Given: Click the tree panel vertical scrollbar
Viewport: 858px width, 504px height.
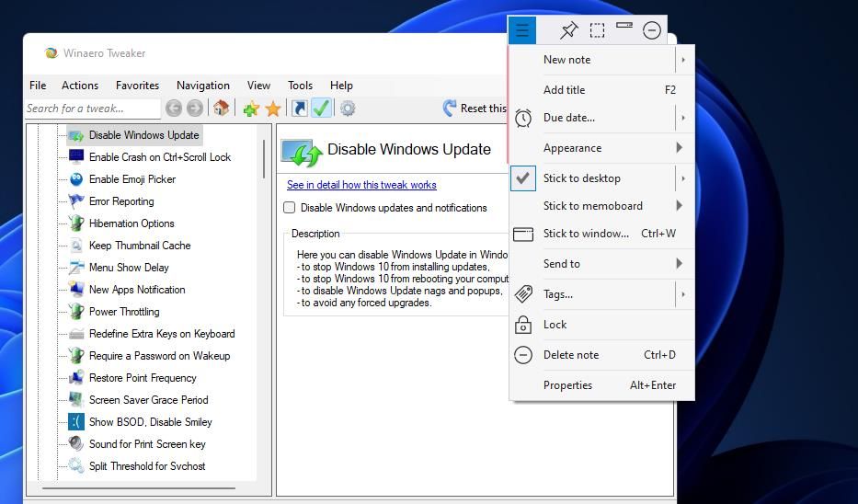Looking at the screenshot, I should tap(263, 160).
